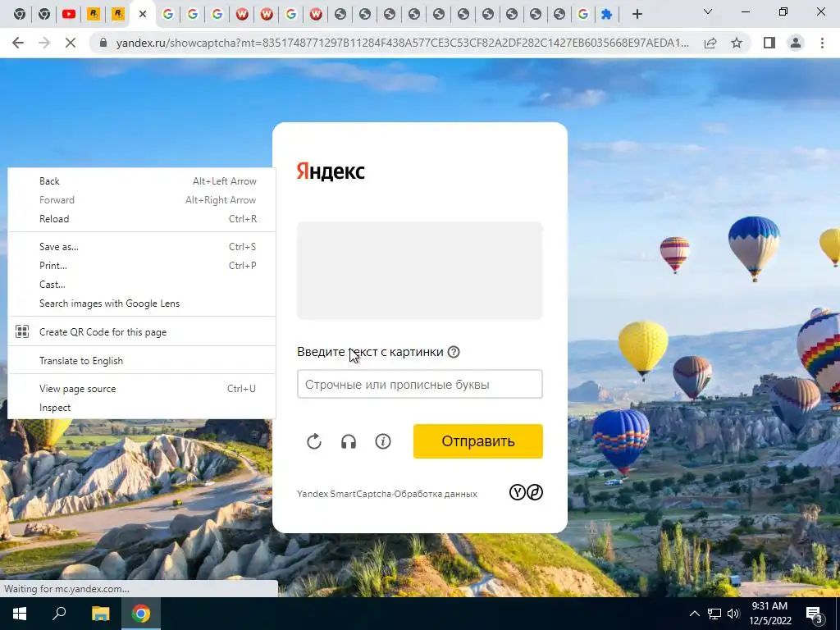
Task: Click the question mark help icon
Action: click(454, 352)
